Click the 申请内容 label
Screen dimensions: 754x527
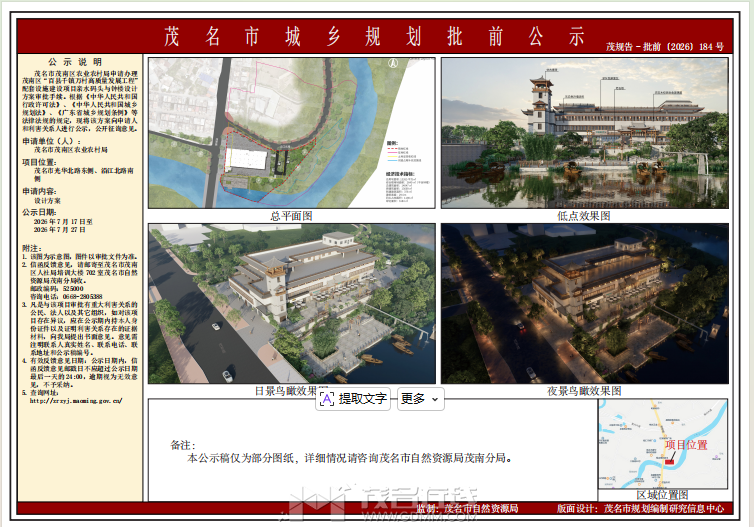(x=39, y=191)
